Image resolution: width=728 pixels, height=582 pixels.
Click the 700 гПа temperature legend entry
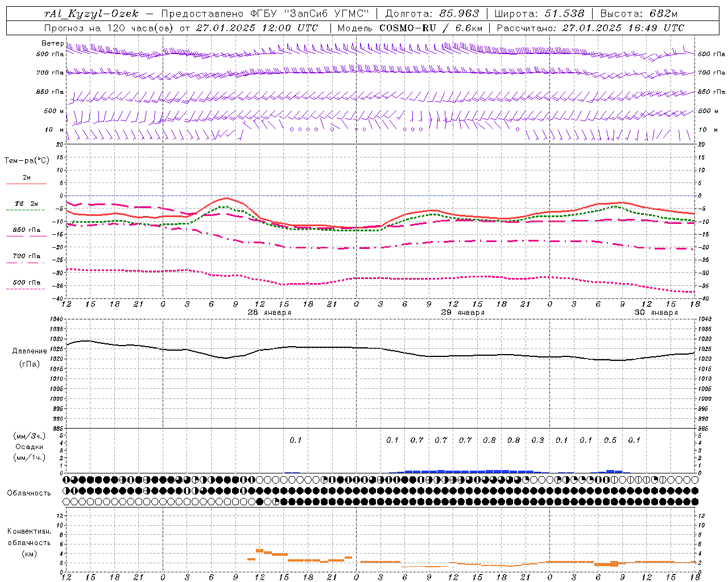click(26, 256)
